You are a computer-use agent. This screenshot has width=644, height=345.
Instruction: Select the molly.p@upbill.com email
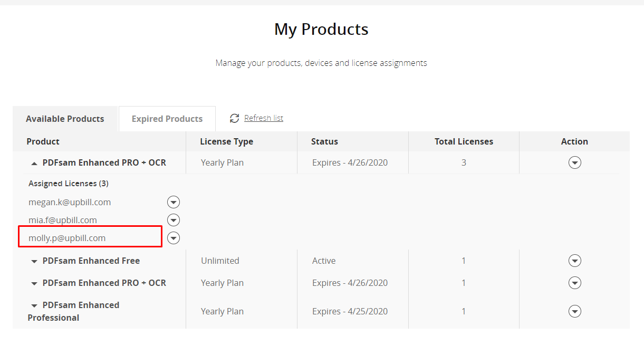(x=67, y=238)
